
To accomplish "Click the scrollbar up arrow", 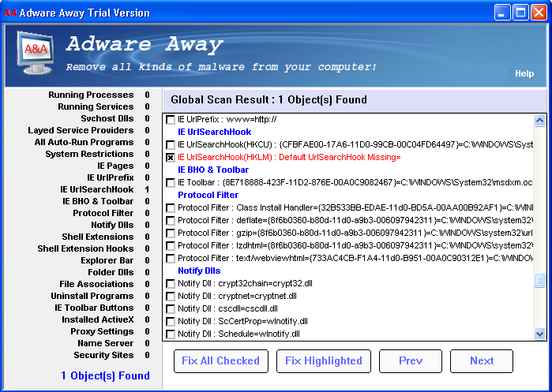I will (539, 121).
